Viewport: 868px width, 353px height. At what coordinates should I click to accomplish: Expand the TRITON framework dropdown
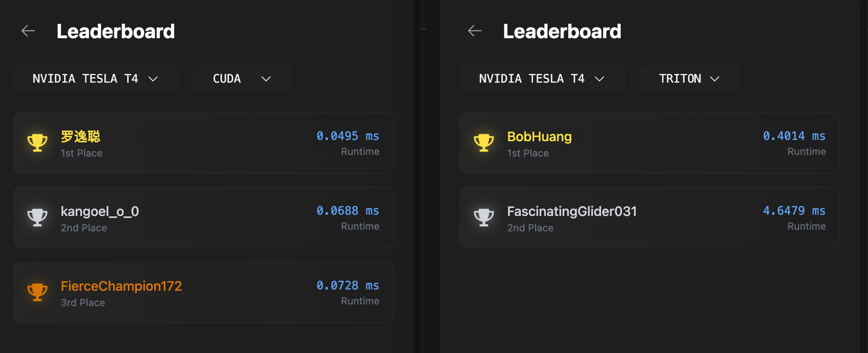pos(689,79)
